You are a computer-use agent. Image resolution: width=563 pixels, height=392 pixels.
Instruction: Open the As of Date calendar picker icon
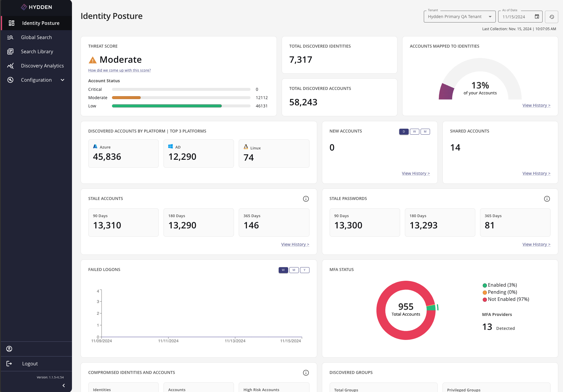click(x=537, y=17)
